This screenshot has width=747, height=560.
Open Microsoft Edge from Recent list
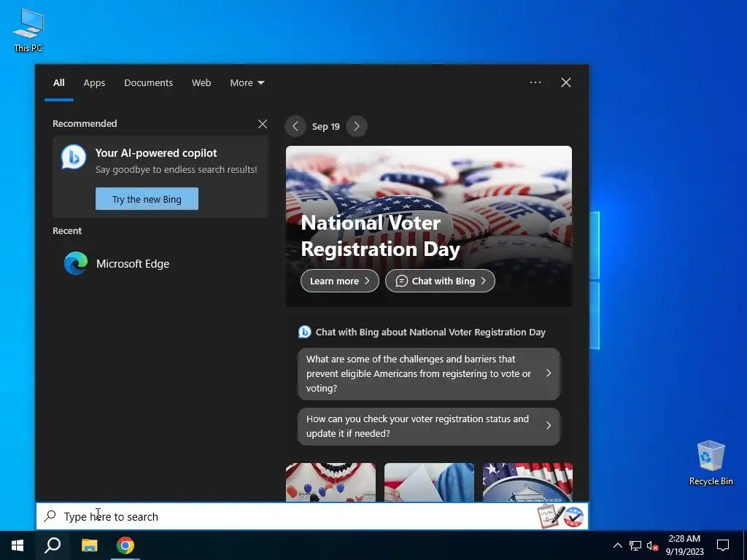pos(160,263)
